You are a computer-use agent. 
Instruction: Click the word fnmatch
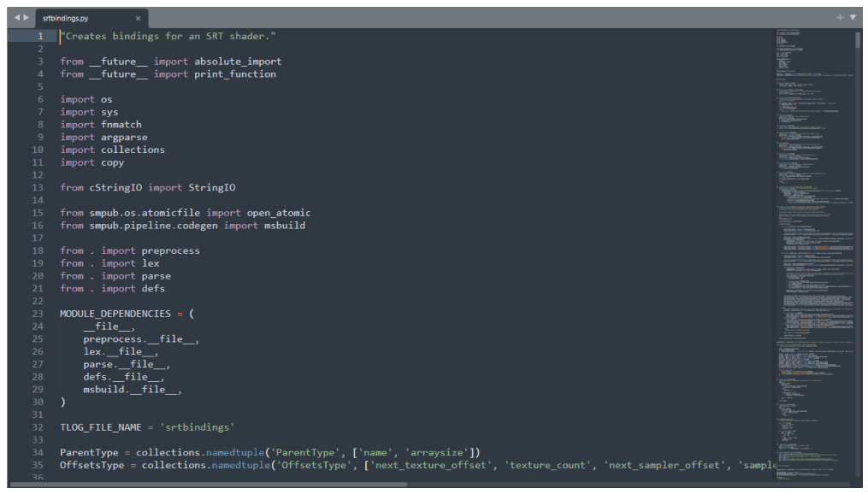click(x=121, y=125)
